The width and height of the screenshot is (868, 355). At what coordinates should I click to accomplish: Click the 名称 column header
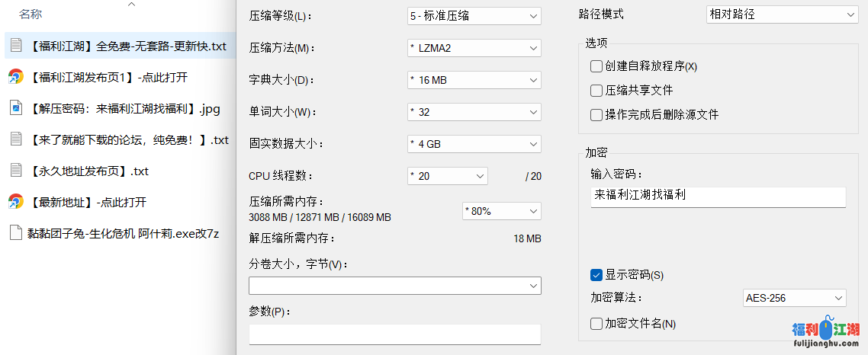click(x=31, y=14)
